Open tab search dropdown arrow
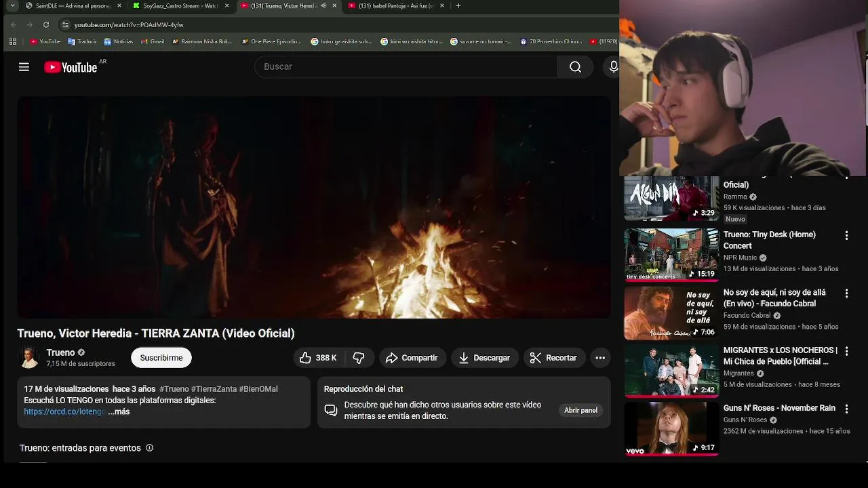The image size is (868, 488). tap(12, 5)
